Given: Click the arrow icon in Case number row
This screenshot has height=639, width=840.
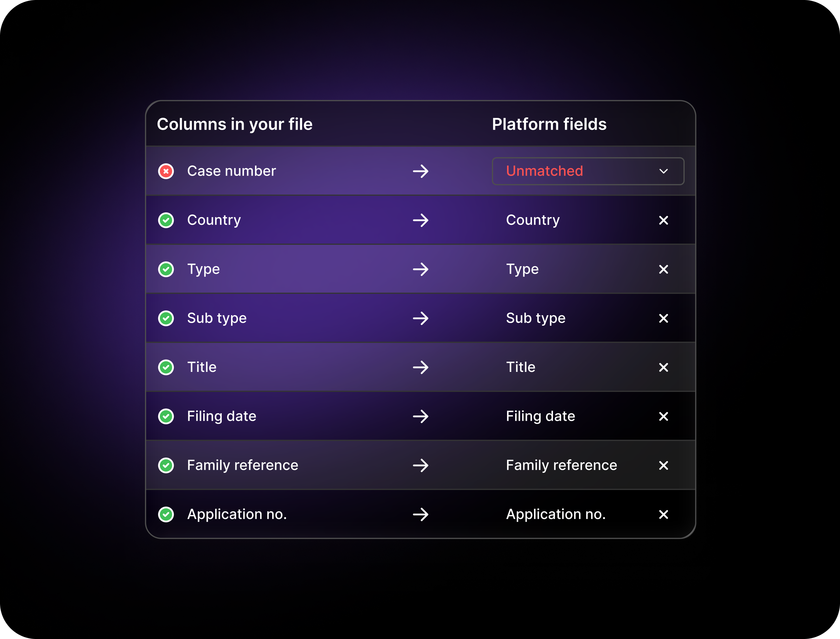Looking at the screenshot, I should tap(421, 171).
